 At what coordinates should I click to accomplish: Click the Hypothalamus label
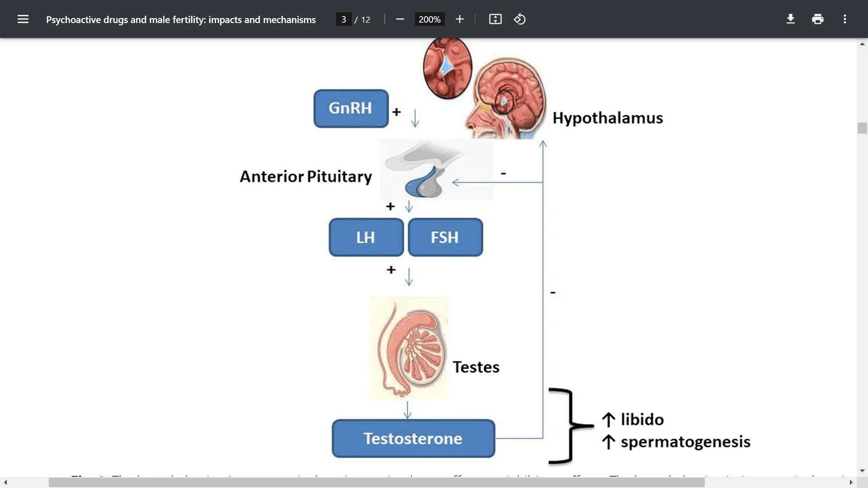click(x=608, y=118)
